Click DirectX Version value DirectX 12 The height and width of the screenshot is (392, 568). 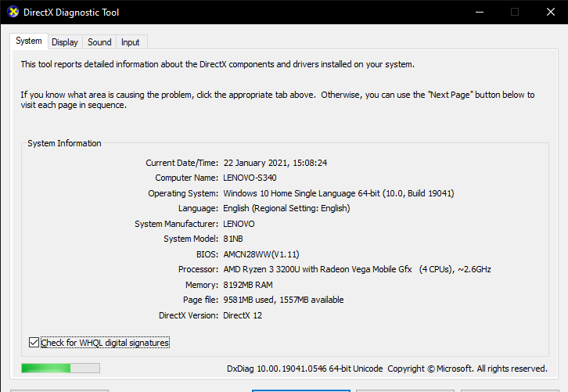pyautogui.click(x=243, y=315)
